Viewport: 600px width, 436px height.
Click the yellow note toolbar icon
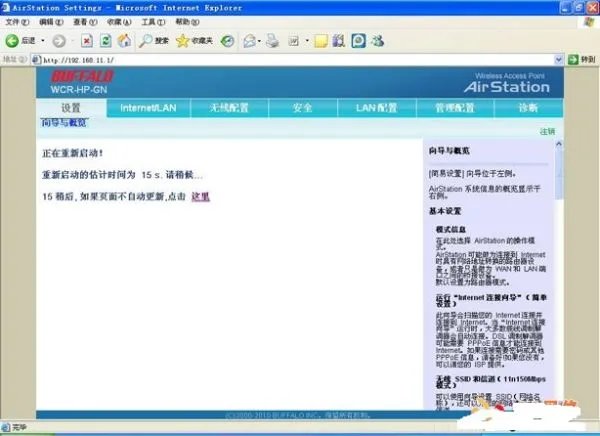[x=321, y=41]
